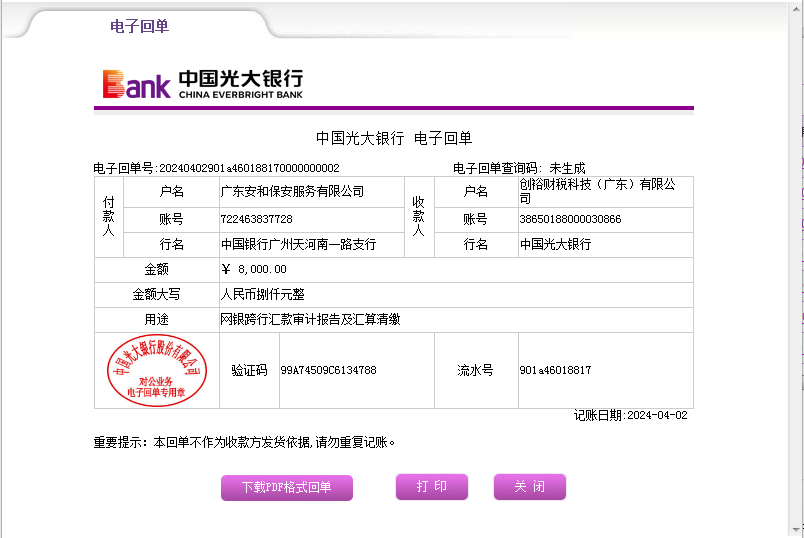Click the 下载PDF格式回单 button
Screen dimensions: 804x538
[287, 487]
